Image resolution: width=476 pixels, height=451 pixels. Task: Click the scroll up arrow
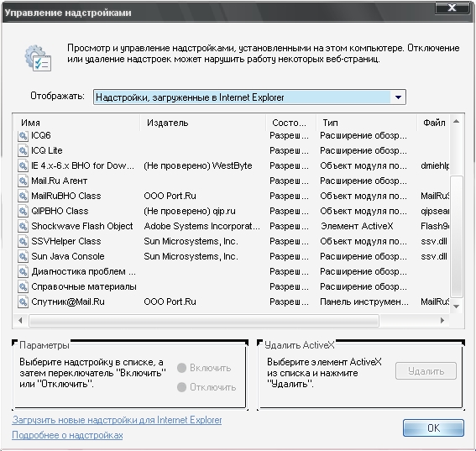pyautogui.click(x=456, y=122)
